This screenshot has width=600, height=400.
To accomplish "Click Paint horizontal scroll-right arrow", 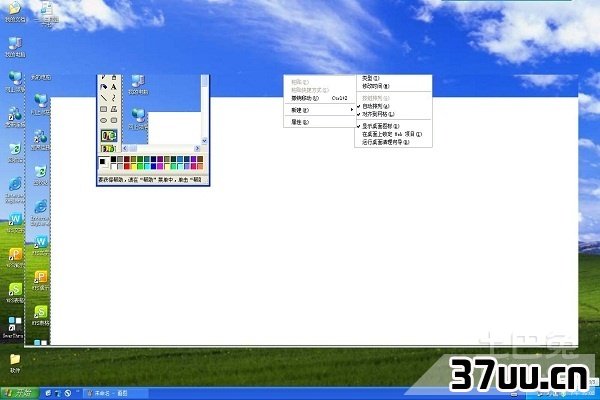I will click(197, 149).
